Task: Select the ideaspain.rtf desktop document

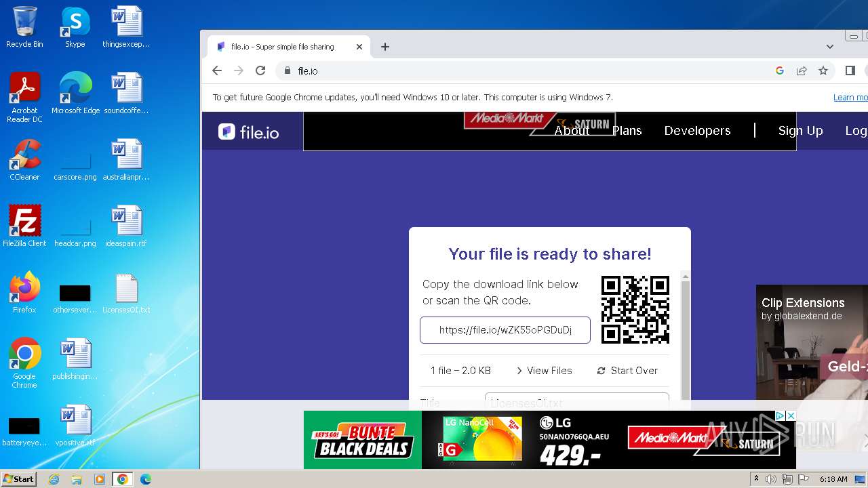Action: [x=126, y=226]
